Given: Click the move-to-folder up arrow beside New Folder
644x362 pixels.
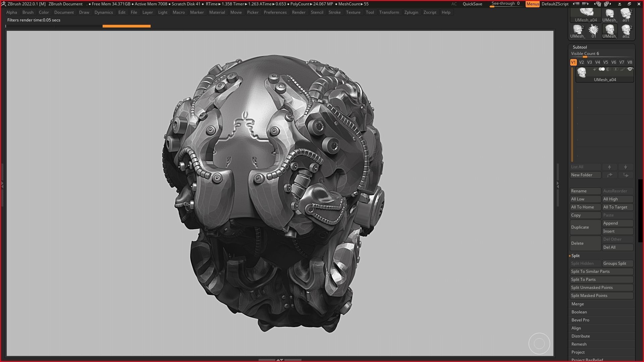Looking at the screenshot, I should point(609,175).
